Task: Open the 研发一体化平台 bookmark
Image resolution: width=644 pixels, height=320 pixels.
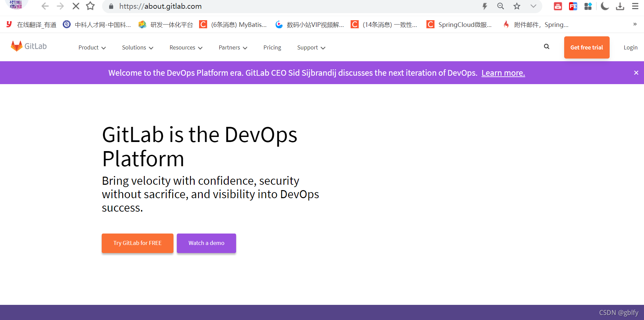Action: pyautogui.click(x=166, y=25)
